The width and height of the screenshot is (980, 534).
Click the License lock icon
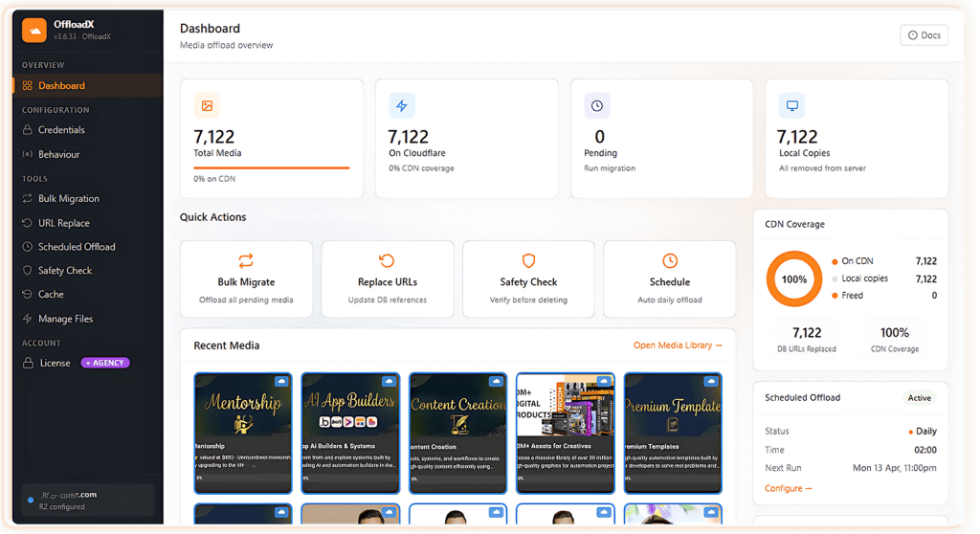coord(28,364)
